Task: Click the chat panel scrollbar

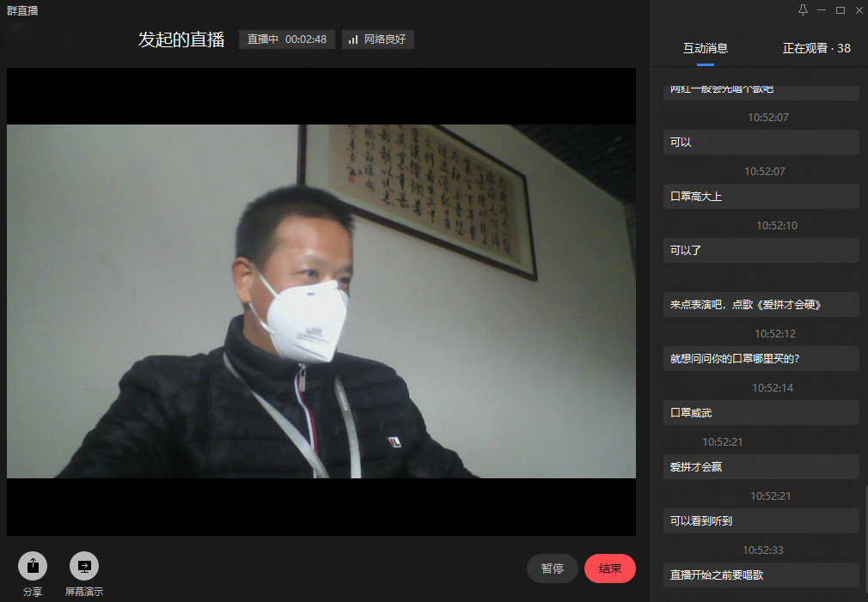Action: tap(865, 541)
